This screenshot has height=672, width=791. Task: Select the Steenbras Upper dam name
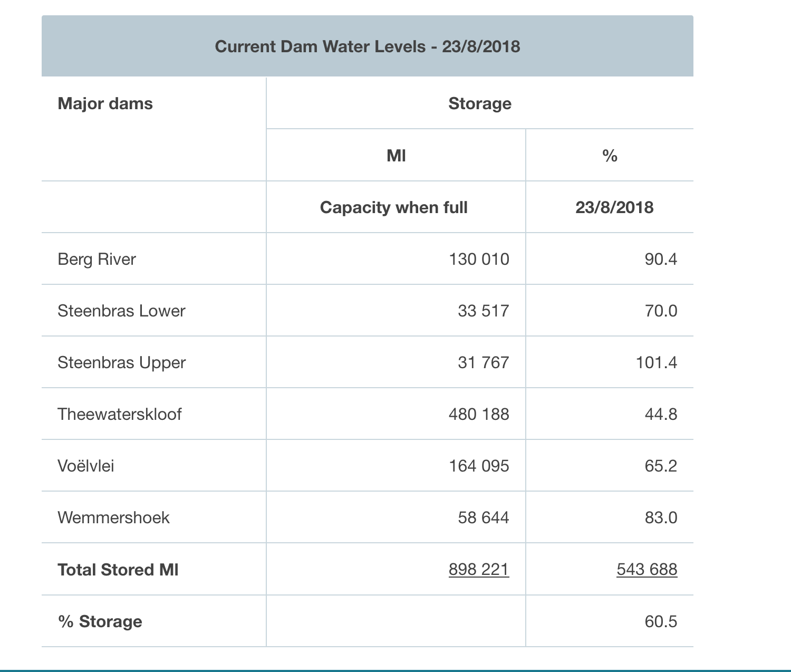[122, 362]
